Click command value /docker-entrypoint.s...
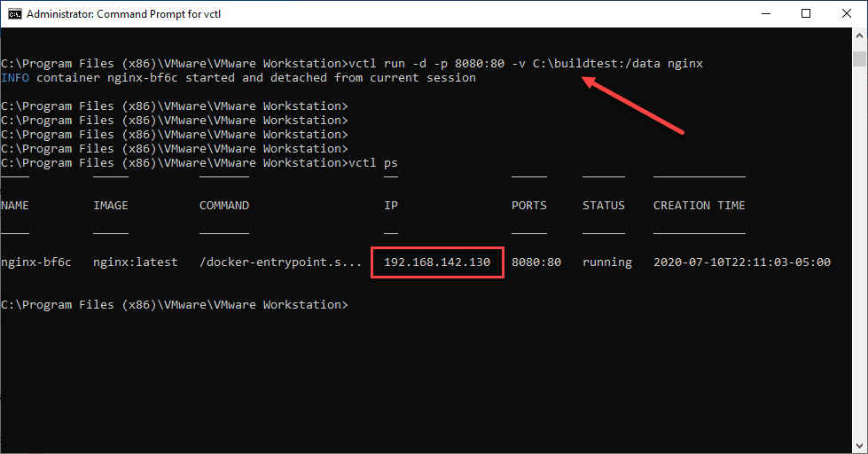 tap(280, 262)
